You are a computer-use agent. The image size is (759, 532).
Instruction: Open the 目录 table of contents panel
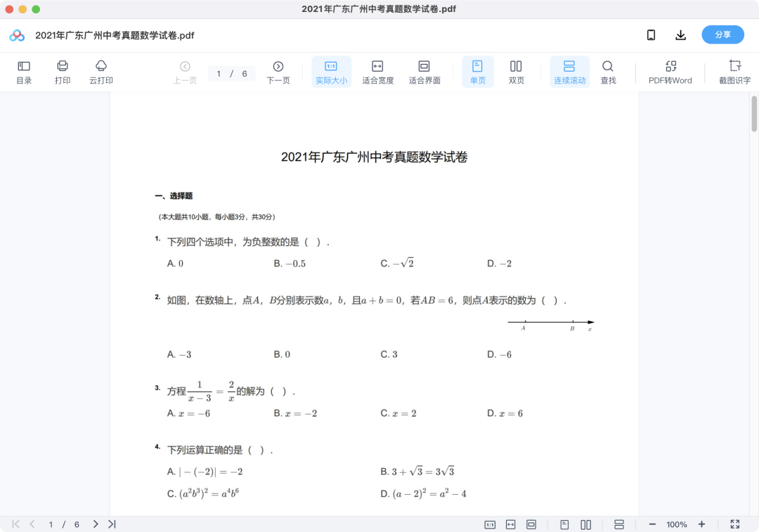24,72
